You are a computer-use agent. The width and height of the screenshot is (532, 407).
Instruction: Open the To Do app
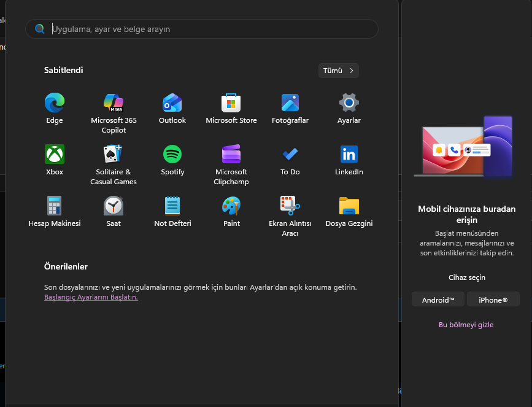pyautogui.click(x=290, y=154)
